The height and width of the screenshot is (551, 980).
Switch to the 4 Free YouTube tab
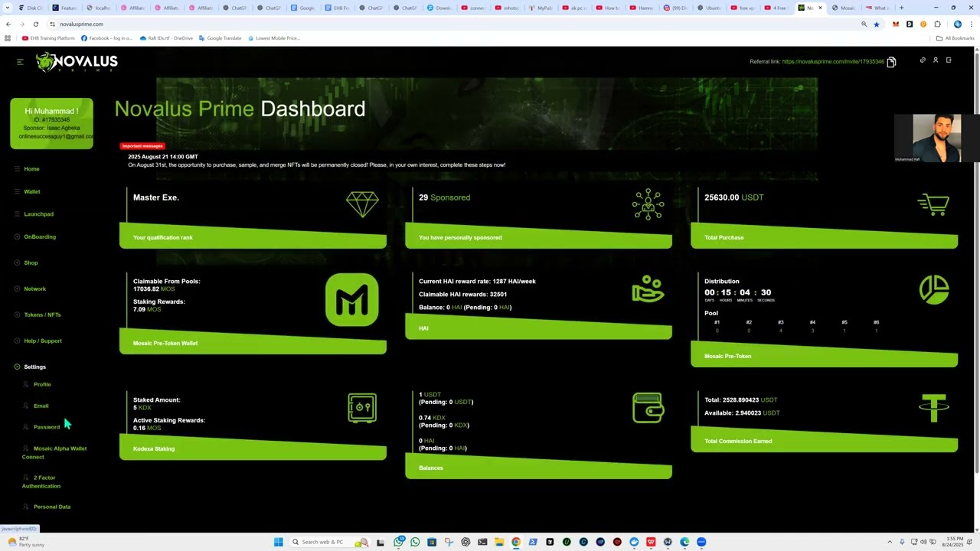point(776,8)
